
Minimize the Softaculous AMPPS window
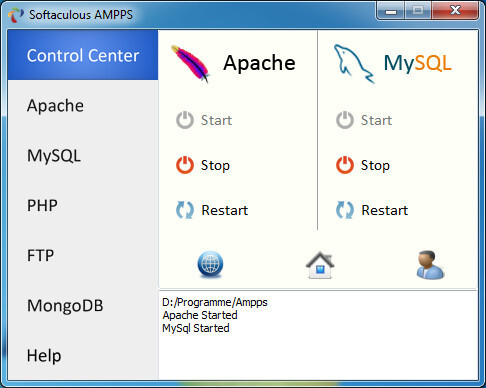[391, 11]
